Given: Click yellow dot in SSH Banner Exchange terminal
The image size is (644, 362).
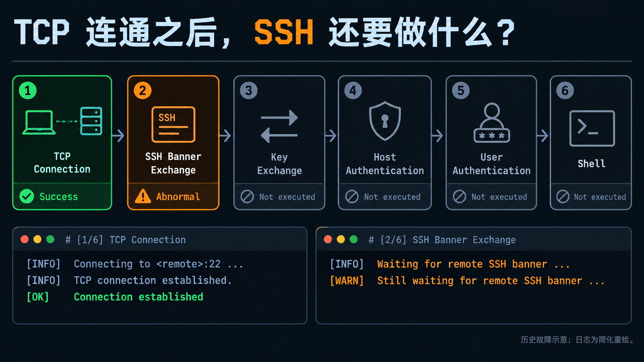Looking at the screenshot, I should pyautogui.click(x=341, y=239).
